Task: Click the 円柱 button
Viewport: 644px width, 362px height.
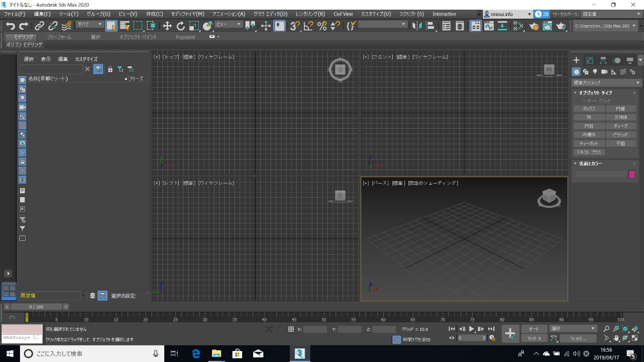Action: click(x=589, y=126)
